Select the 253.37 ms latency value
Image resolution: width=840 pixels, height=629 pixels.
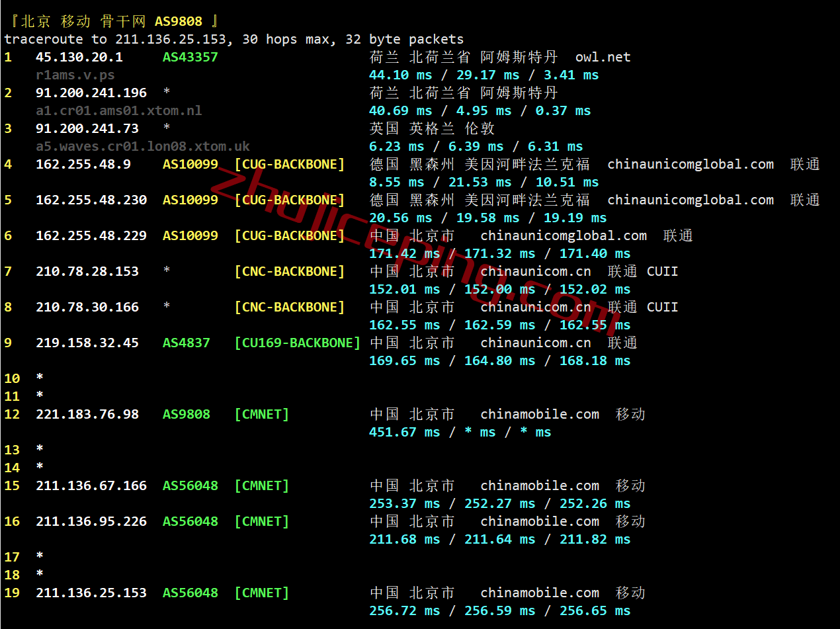coord(405,503)
